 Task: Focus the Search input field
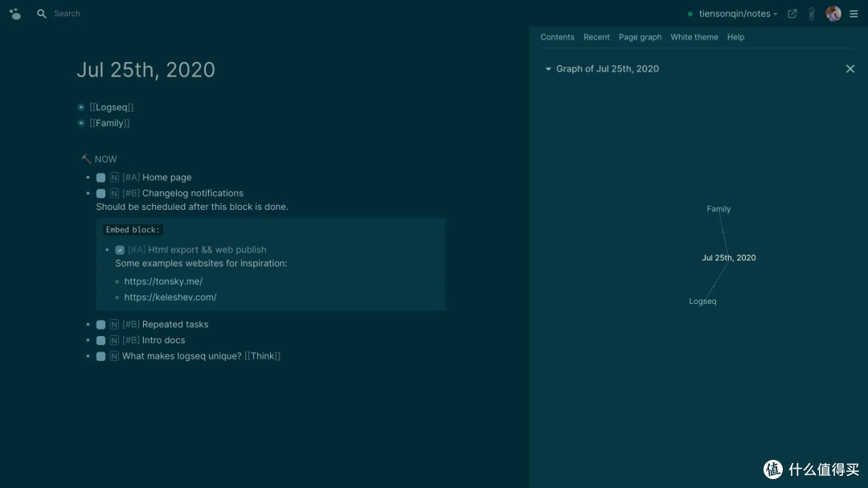67,14
